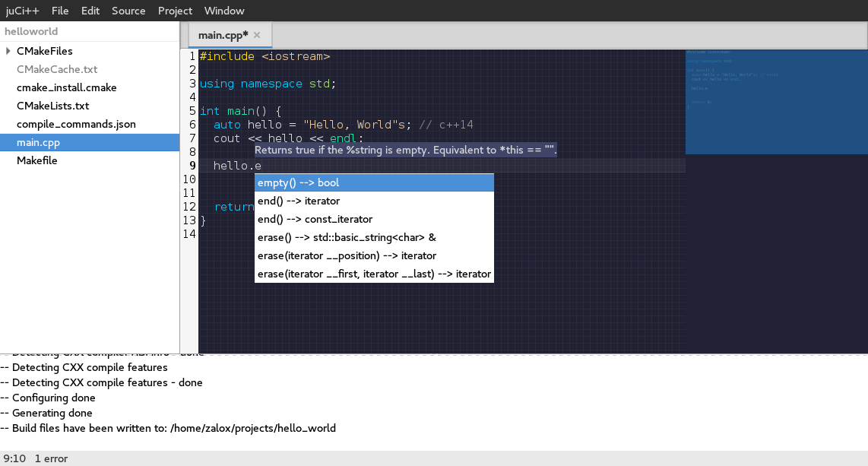Select the main.cpp editor tab
Image resolution: width=868 pixels, height=466 pixels.
[222, 35]
